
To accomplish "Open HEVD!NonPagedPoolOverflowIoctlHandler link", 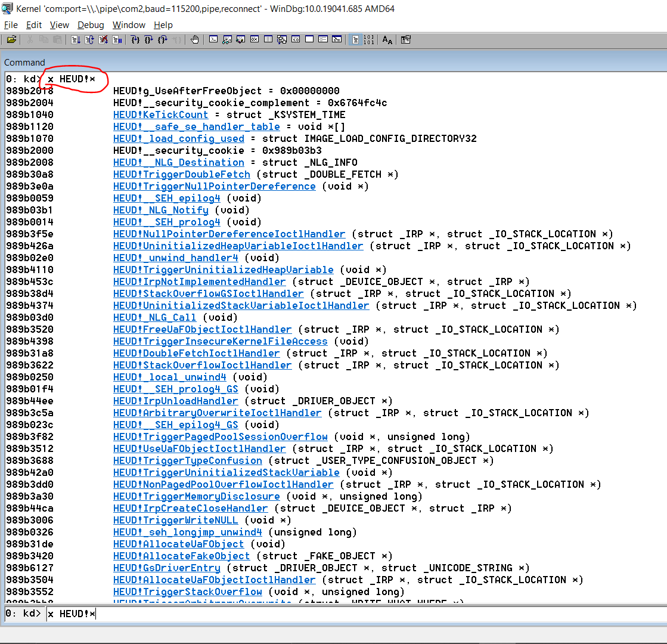I will [x=224, y=484].
